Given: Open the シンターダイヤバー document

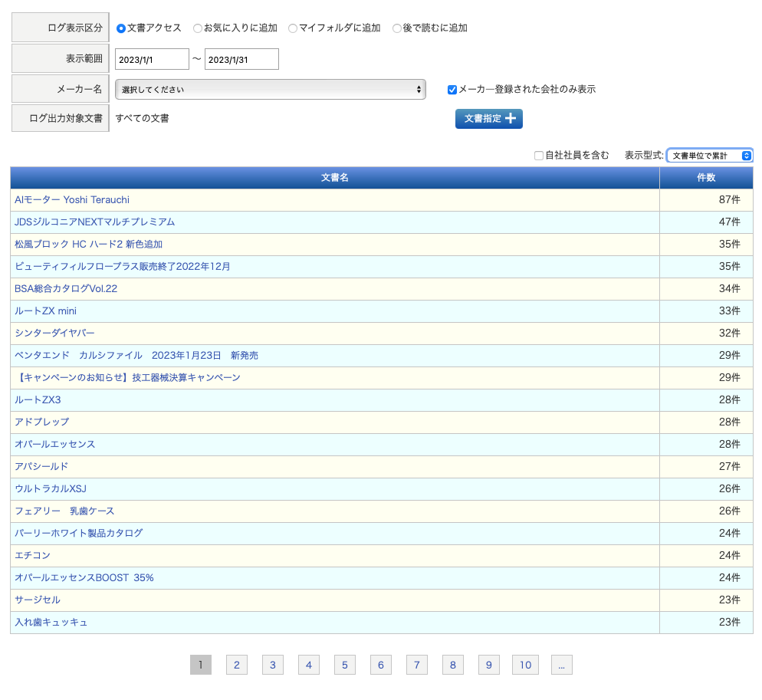Looking at the screenshot, I should [54, 333].
